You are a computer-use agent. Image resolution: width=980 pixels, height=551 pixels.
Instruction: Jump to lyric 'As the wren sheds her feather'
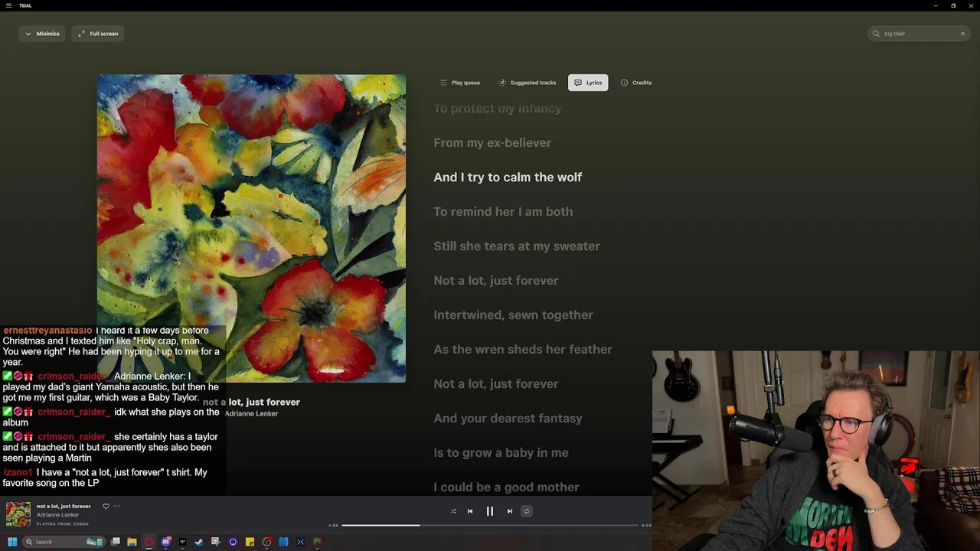(523, 350)
